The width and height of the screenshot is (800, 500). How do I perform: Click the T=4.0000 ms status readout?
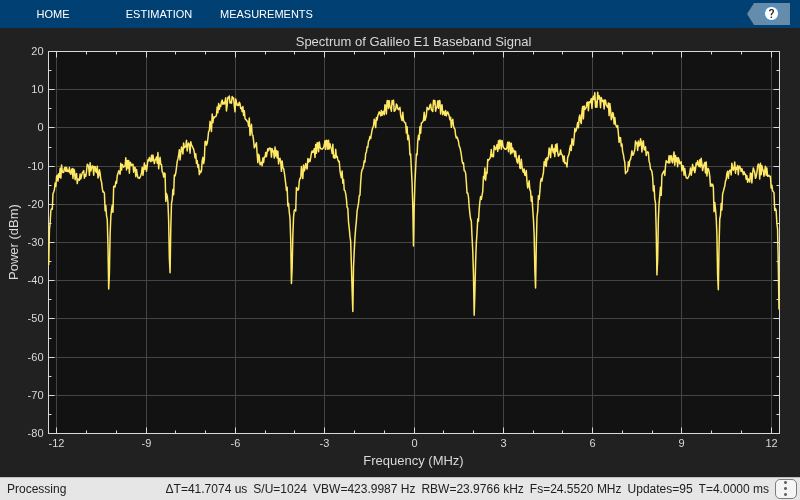(x=734, y=489)
